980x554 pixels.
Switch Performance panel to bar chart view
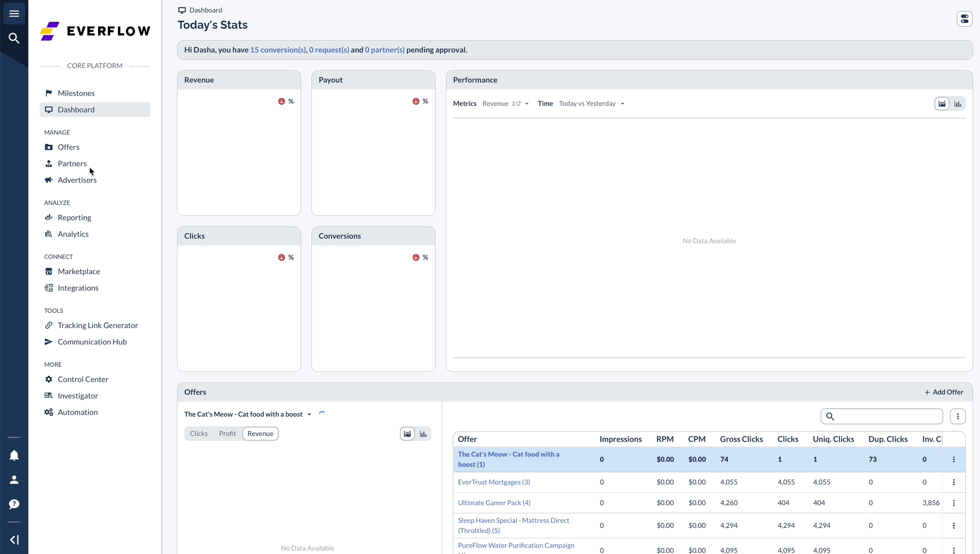click(x=958, y=103)
